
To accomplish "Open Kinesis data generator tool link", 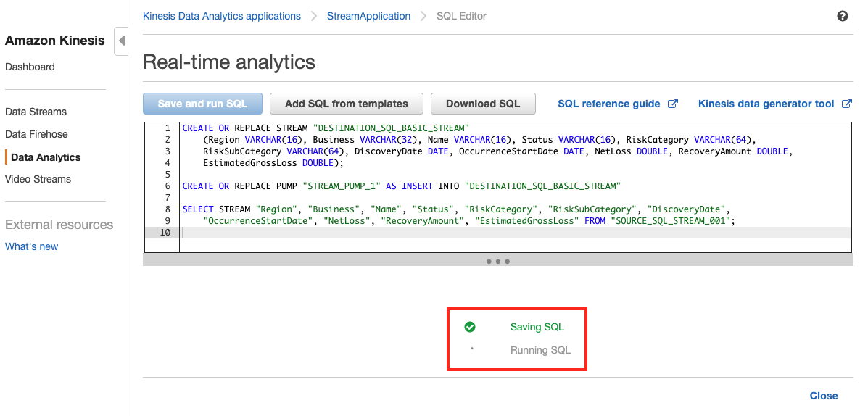I will point(766,104).
